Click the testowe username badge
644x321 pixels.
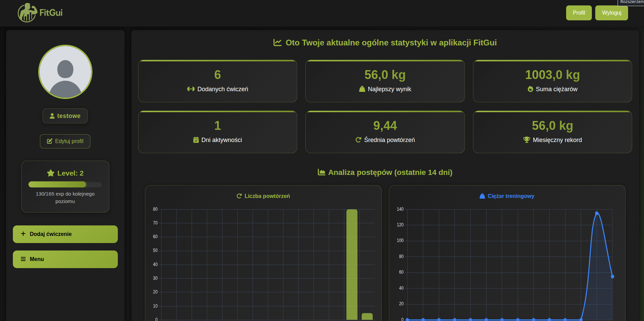[x=65, y=116]
